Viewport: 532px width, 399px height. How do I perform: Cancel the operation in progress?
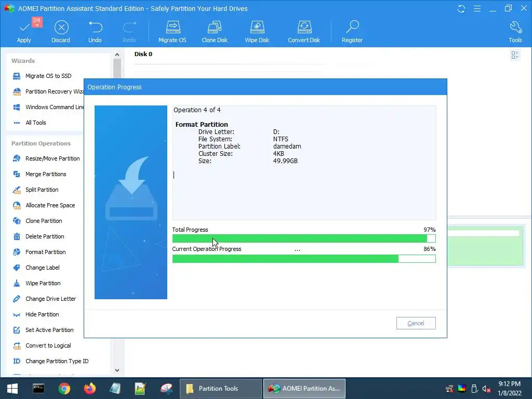(416, 323)
